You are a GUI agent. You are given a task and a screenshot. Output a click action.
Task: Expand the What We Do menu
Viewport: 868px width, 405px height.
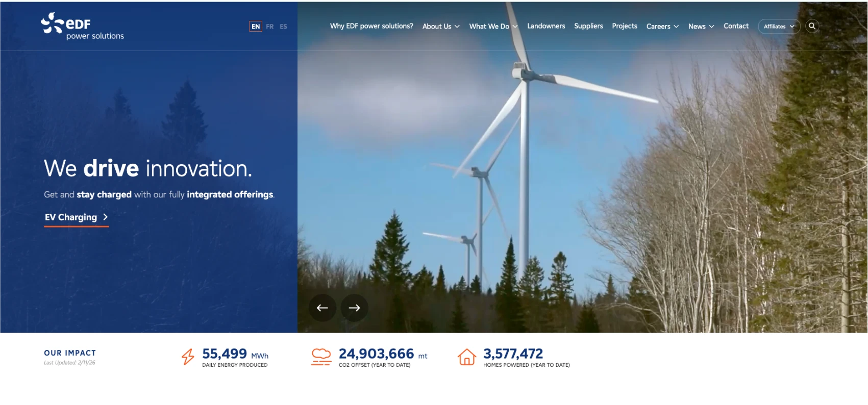coord(493,27)
